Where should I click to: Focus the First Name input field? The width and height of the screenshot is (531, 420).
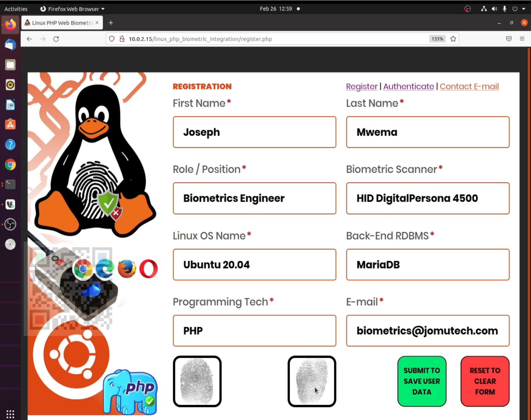pos(254,132)
